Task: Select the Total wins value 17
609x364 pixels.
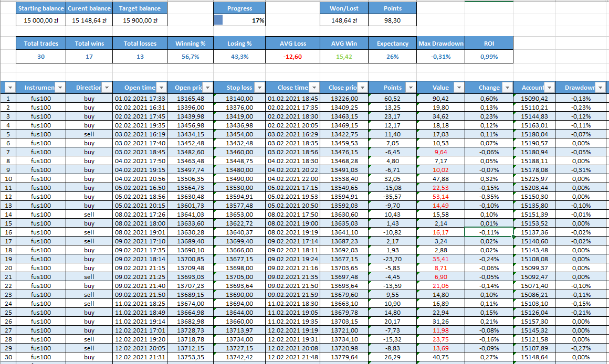Action: [89, 57]
